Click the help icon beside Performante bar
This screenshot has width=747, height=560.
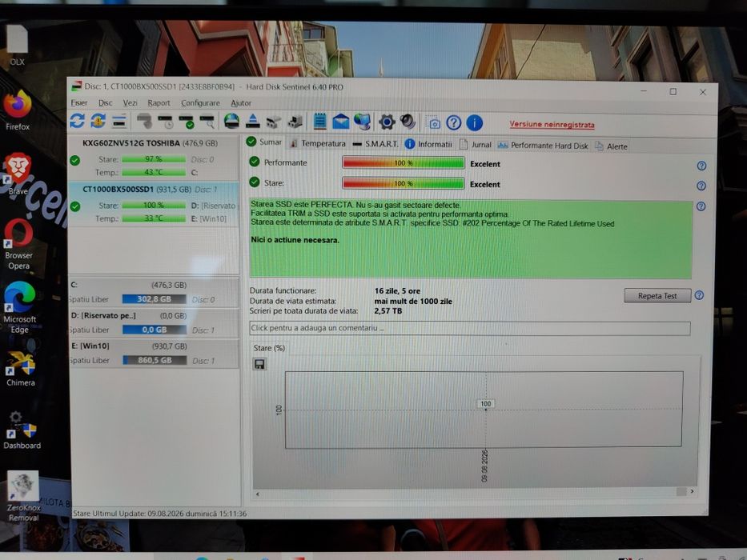coord(701,166)
